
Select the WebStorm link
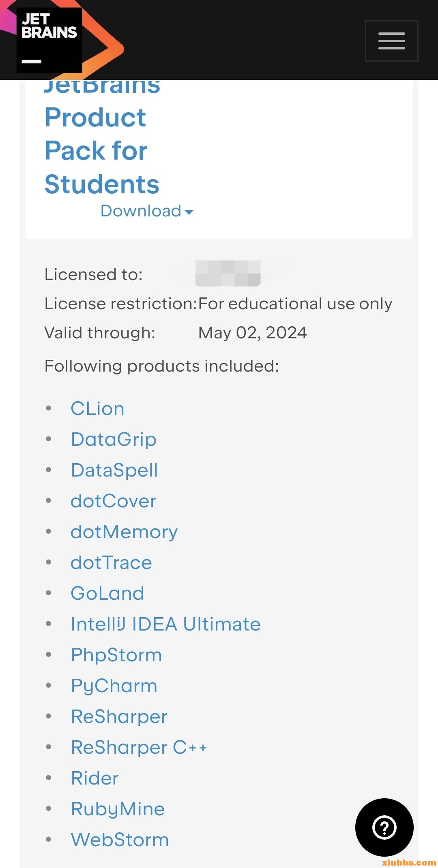click(120, 840)
